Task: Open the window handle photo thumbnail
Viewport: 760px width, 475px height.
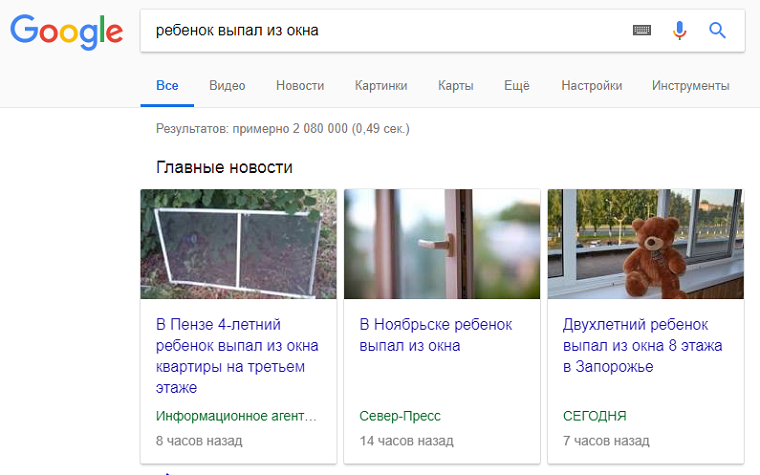Action: [442, 244]
